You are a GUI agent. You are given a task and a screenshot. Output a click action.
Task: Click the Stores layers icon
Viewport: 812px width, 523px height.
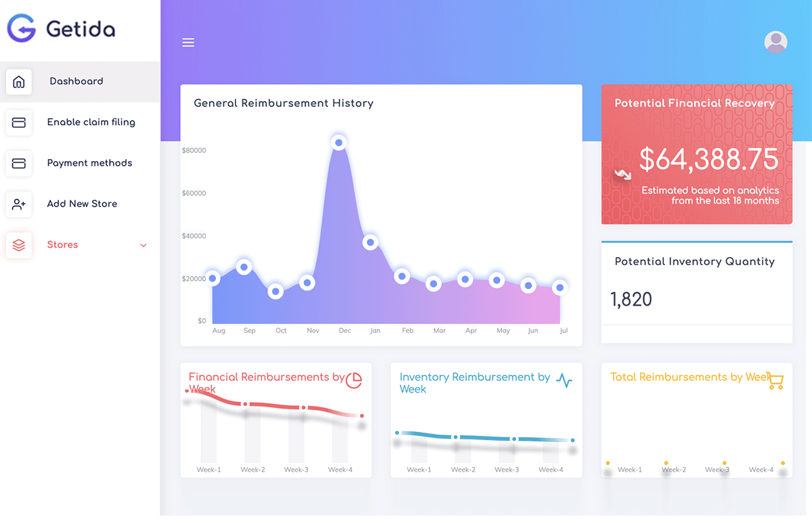(x=19, y=245)
